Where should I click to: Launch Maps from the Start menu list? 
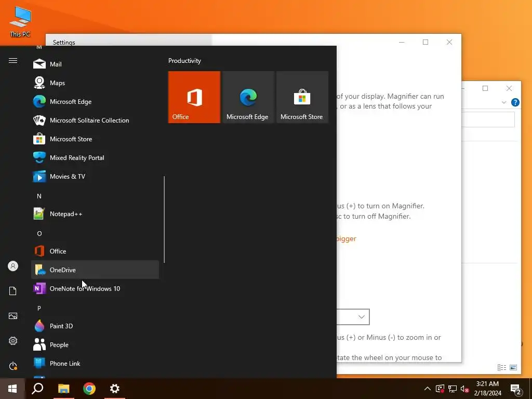click(95, 83)
